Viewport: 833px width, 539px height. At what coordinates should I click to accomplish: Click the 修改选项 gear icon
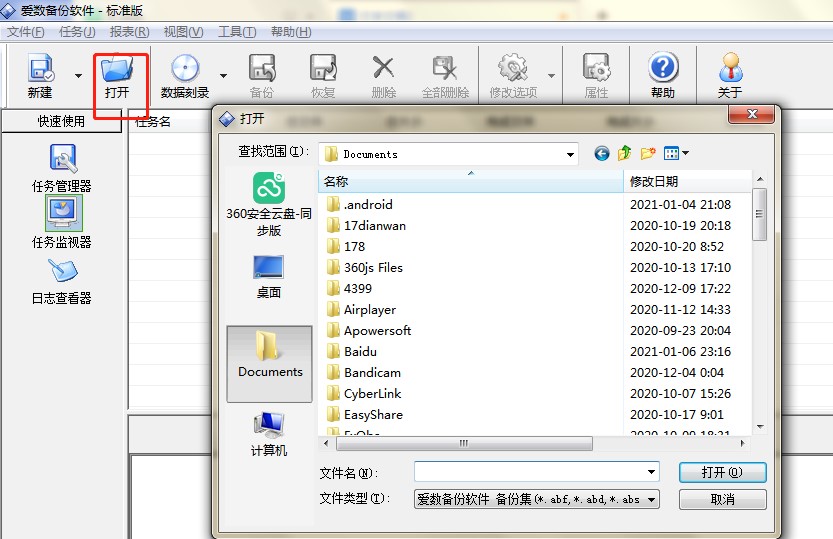coord(513,68)
